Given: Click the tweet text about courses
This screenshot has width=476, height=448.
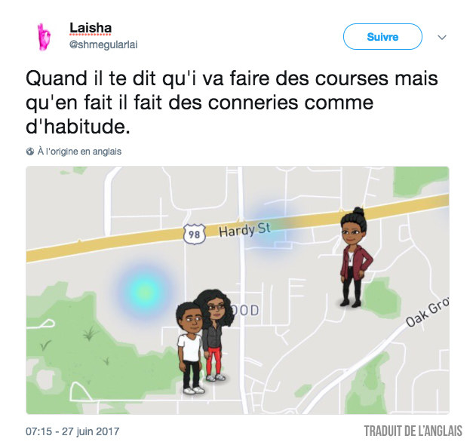Looking at the screenshot, I should coord(232,103).
